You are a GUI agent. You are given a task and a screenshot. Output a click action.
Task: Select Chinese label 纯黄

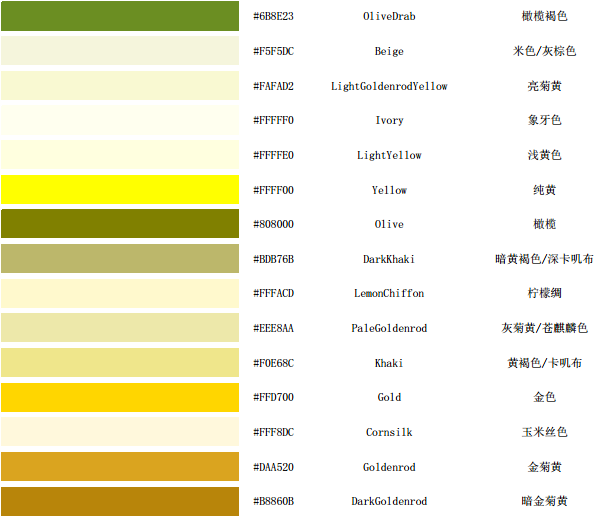[544, 190]
